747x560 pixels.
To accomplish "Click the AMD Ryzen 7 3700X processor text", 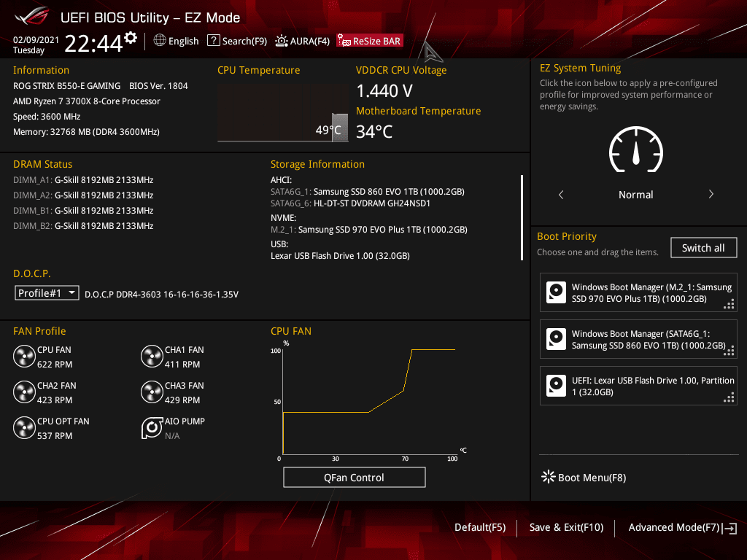I will click(87, 101).
